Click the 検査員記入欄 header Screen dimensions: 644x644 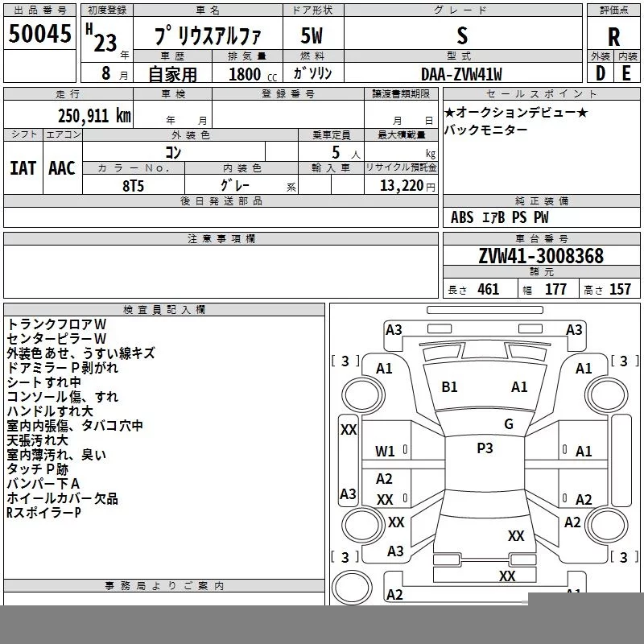point(164,310)
